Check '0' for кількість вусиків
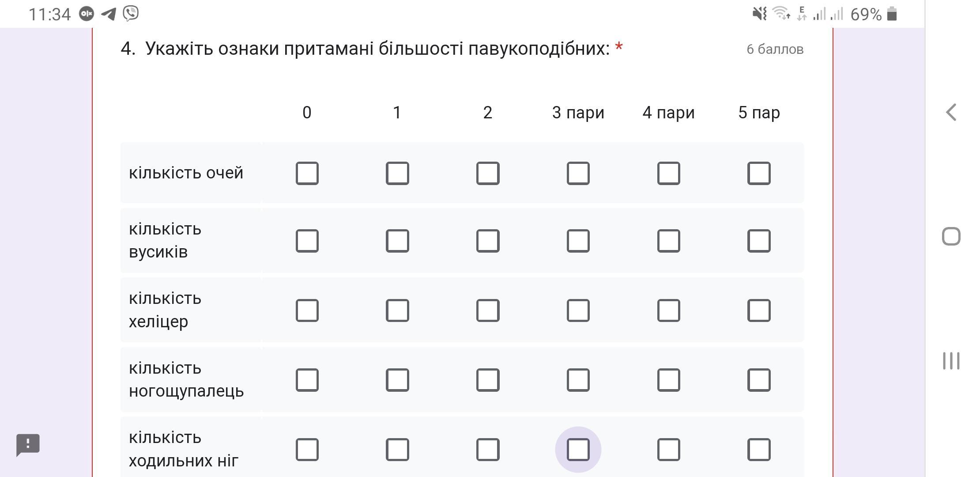The width and height of the screenshot is (980, 477). (x=307, y=241)
